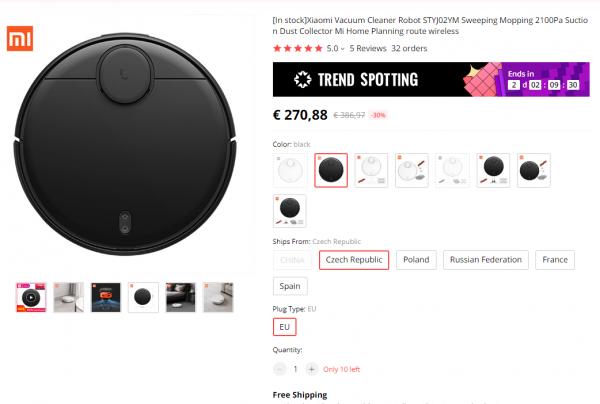Click the minus quantity decrease icon
The image size is (600, 404).
(280, 369)
